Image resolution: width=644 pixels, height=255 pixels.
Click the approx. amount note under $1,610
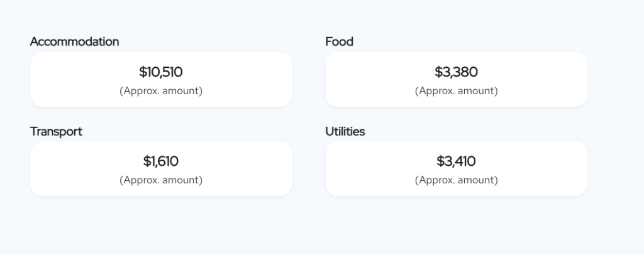pos(161,180)
